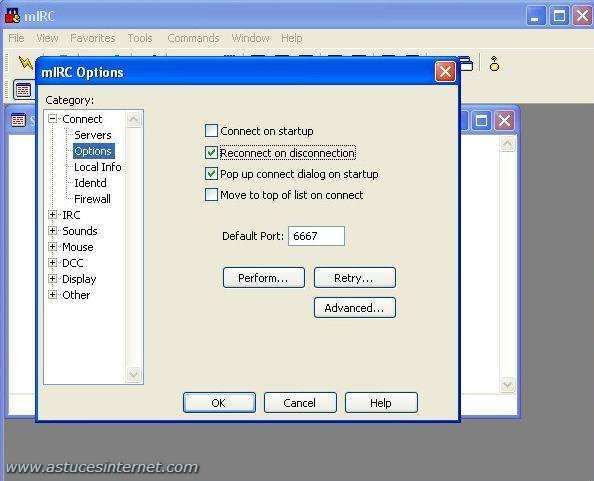Maximize the Status child window
594x481 pixels.
coord(481,121)
